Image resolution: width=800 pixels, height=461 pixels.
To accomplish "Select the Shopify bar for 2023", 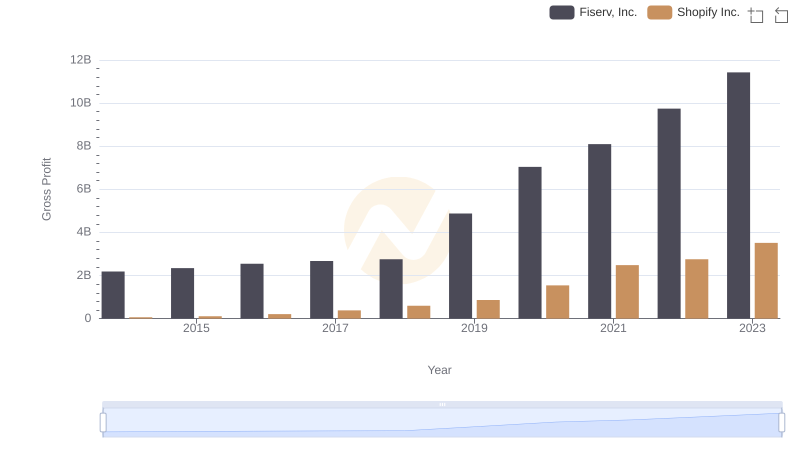I will coord(766,280).
